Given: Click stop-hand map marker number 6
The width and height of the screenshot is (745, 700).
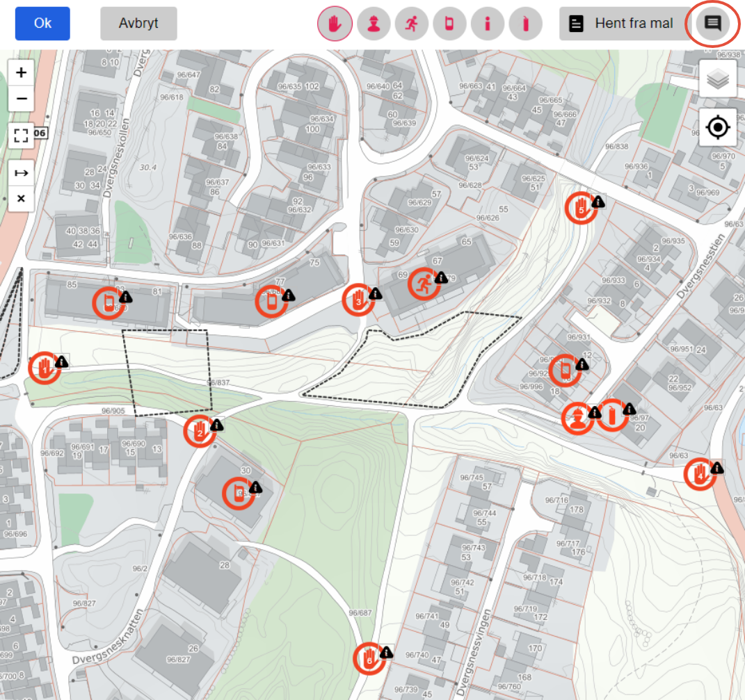Looking at the screenshot, I should [369, 659].
